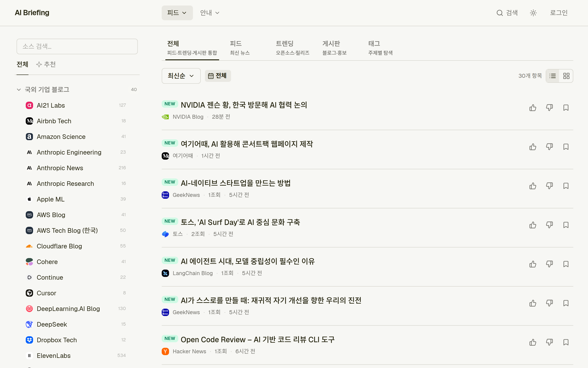Bookmark the 여기어때 콘서트팩 article

click(566, 147)
